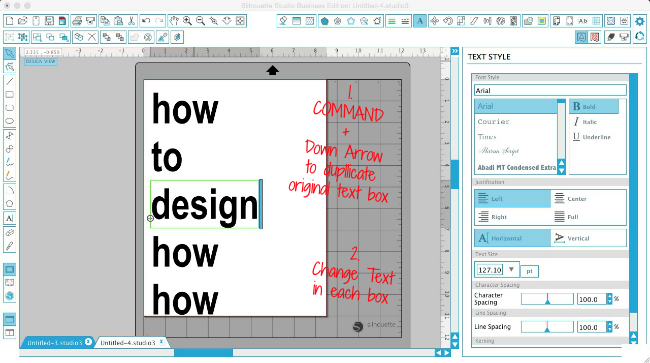Click the text size 127.10 field

coord(490,270)
